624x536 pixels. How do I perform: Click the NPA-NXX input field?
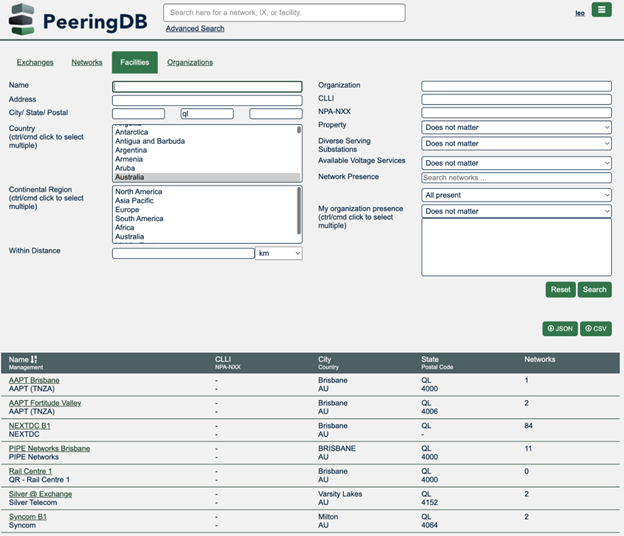tap(516, 113)
